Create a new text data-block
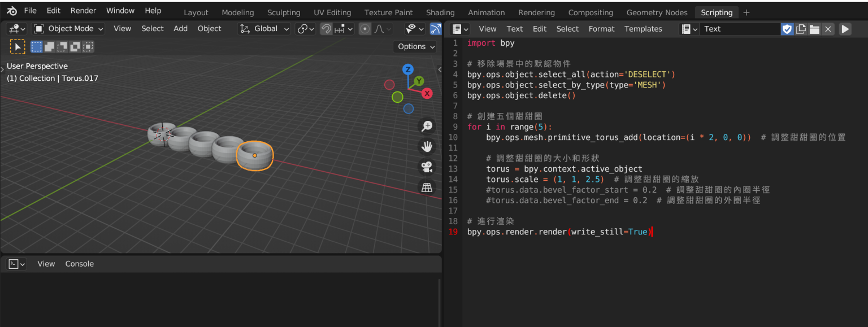Screen dimensions: 868x327 pos(801,29)
